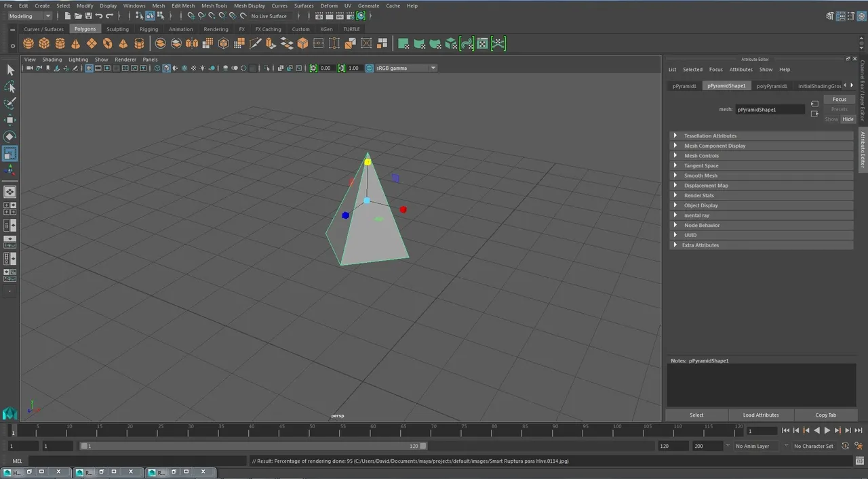Toggle smooth shade all in viewport
Screen dimensions: 868x479
coord(166,68)
